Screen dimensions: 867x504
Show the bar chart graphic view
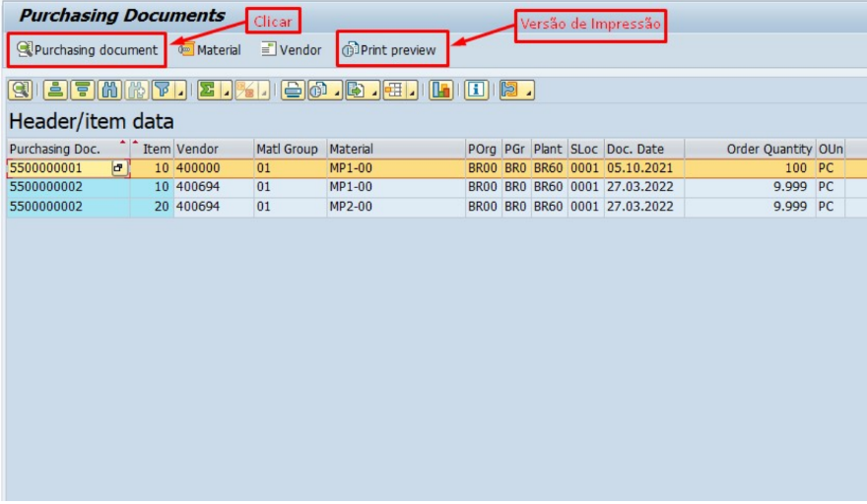click(440, 90)
